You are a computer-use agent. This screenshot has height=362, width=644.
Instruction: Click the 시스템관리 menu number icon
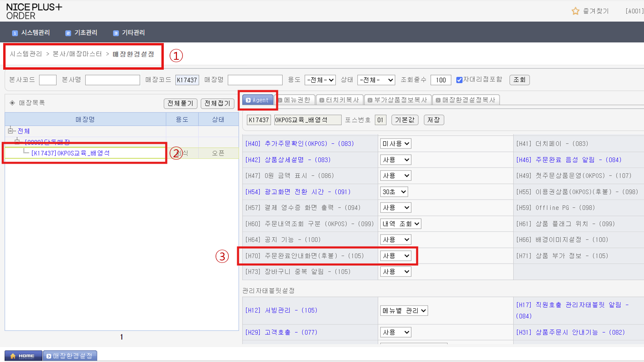point(15,33)
